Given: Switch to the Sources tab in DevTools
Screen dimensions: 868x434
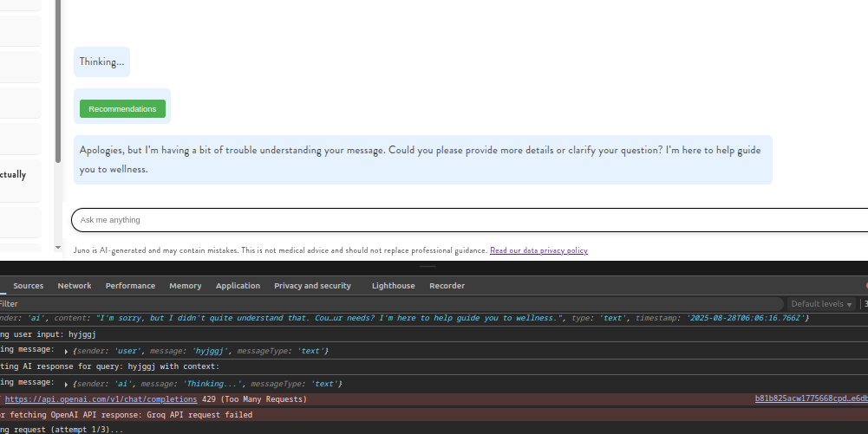Looking at the screenshot, I should point(28,286).
